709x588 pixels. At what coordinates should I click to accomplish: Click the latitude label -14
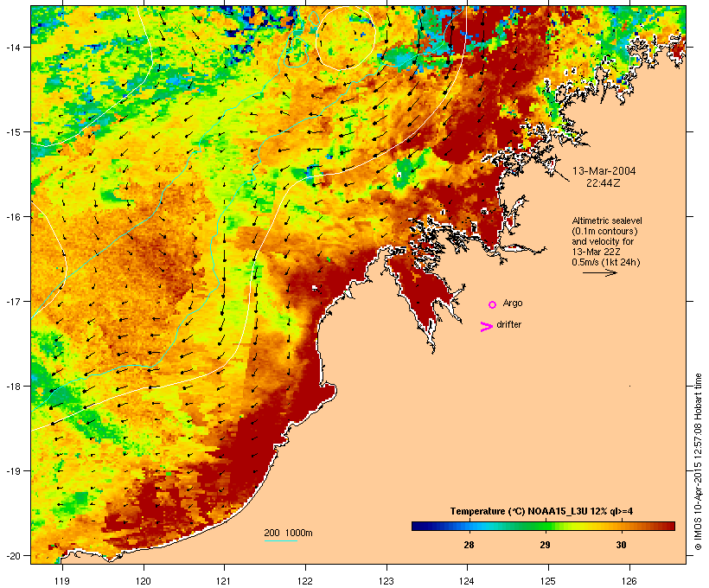(x=12, y=47)
